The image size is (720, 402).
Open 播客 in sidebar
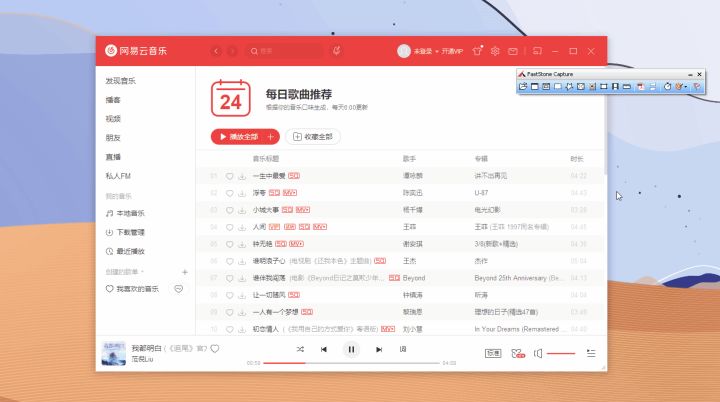(x=113, y=100)
